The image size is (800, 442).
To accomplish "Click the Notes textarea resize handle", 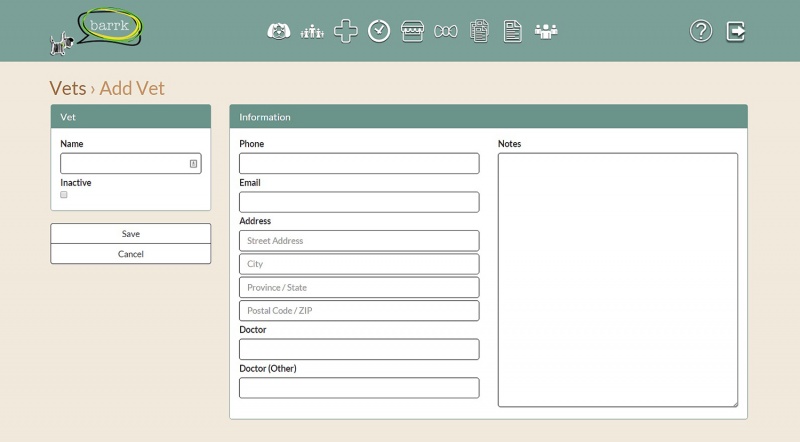I will [735, 404].
